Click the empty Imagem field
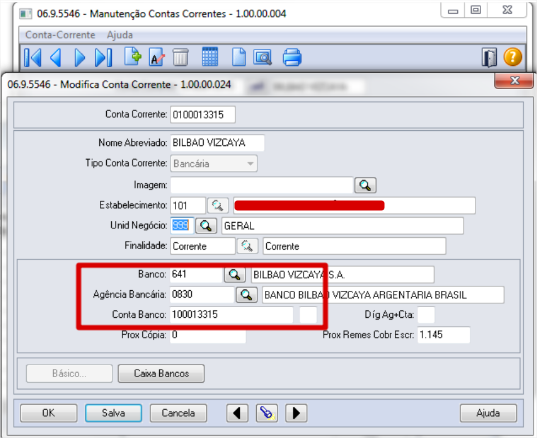 coord(262,185)
